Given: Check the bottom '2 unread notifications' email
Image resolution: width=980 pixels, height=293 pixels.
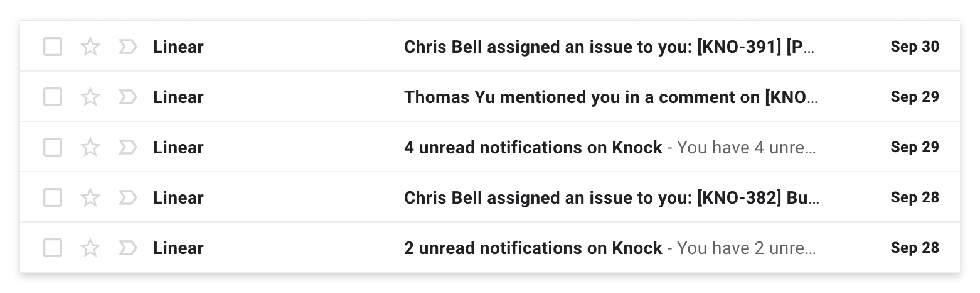Looking at the screenshot, I should coord(53,248).
